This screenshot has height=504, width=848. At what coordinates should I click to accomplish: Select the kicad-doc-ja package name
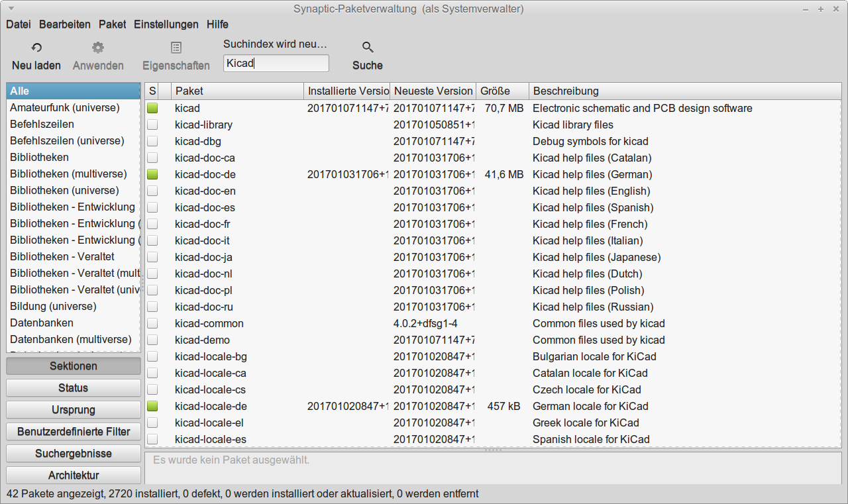pyautogui.click(x=203, y=257)
